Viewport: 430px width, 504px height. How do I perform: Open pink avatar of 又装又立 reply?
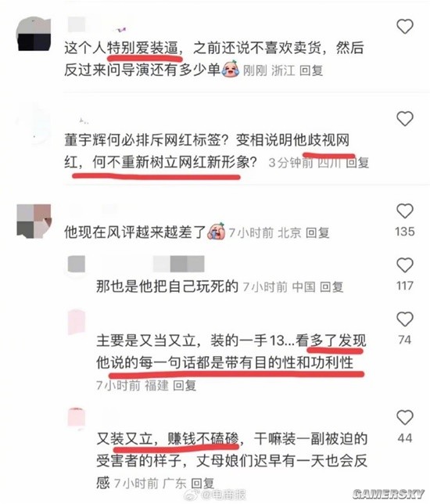pyautogui.click(x=77, y=417)
